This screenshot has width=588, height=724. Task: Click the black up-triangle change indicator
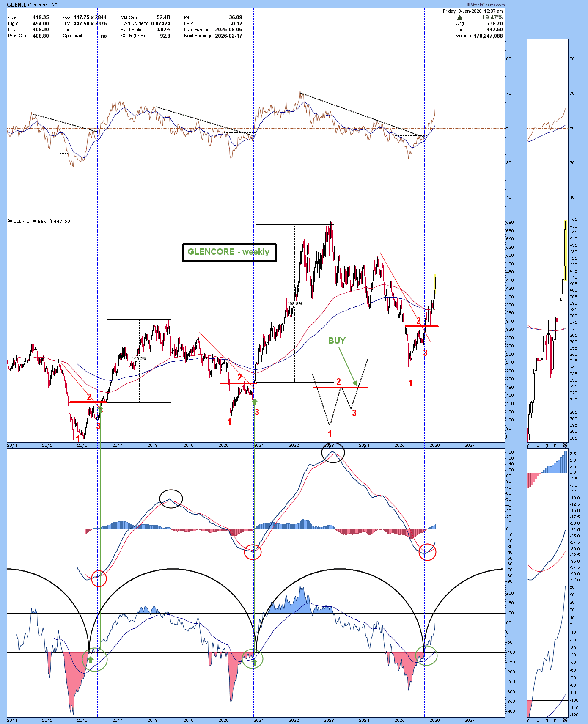click(x=460, y=17)
